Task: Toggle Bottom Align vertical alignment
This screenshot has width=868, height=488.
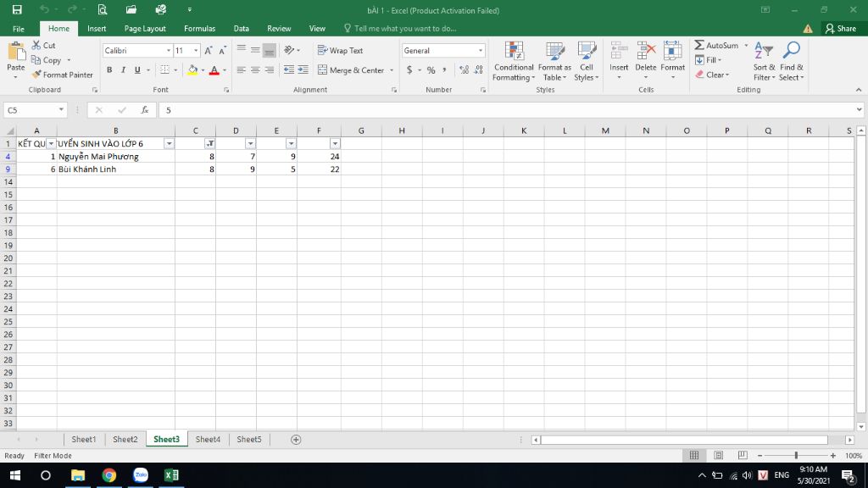Action: tap(269, 50)
